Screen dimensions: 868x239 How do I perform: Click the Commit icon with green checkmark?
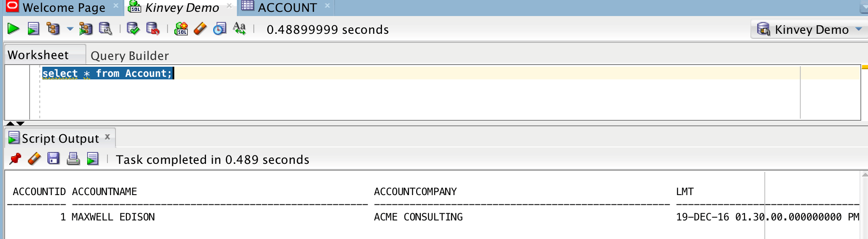(133, 29)
